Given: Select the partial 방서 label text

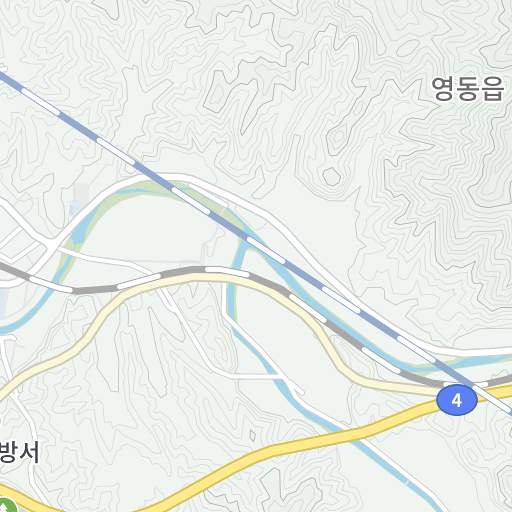Looking at the screenshot, I should pyautogui.click(x=19, y=452).
